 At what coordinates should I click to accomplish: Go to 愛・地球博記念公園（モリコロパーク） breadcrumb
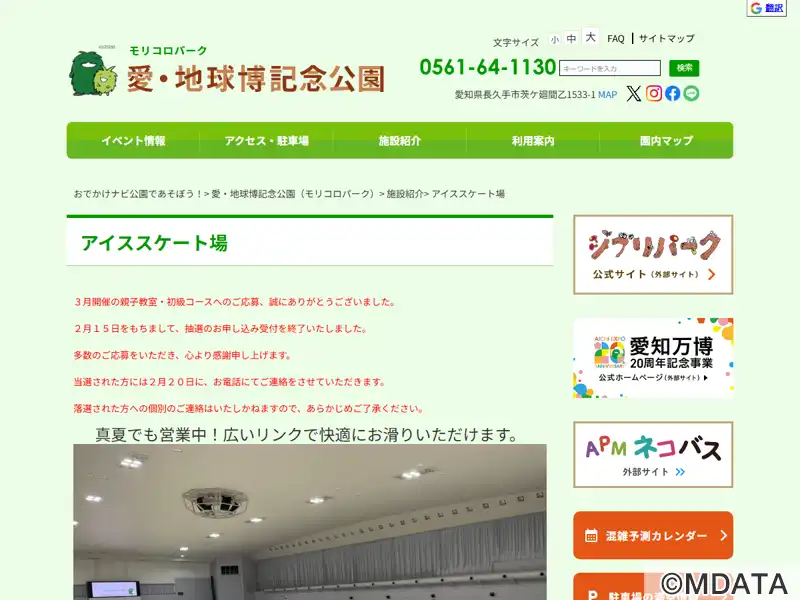pyautogui.click(x=294, y=194)
